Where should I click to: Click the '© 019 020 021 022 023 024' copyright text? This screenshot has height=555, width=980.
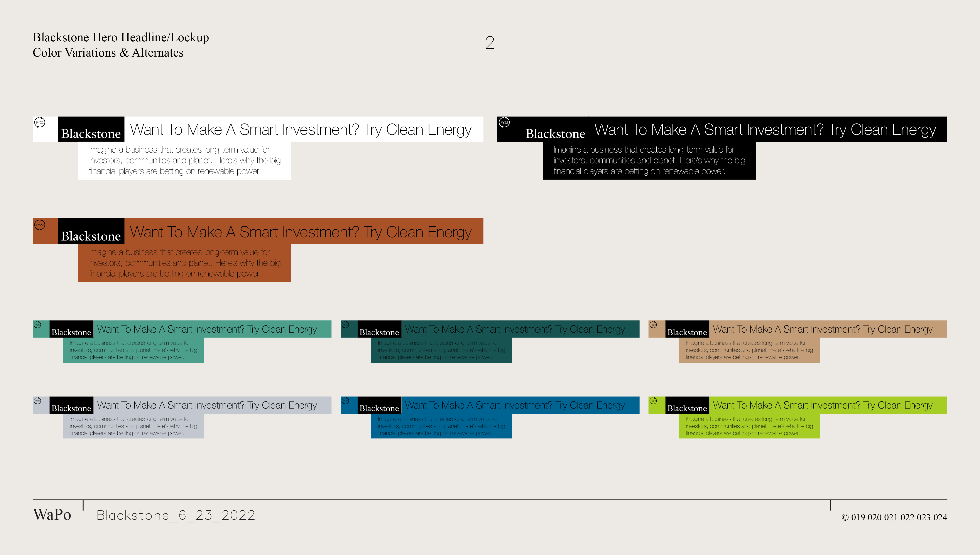pos(894,517)
